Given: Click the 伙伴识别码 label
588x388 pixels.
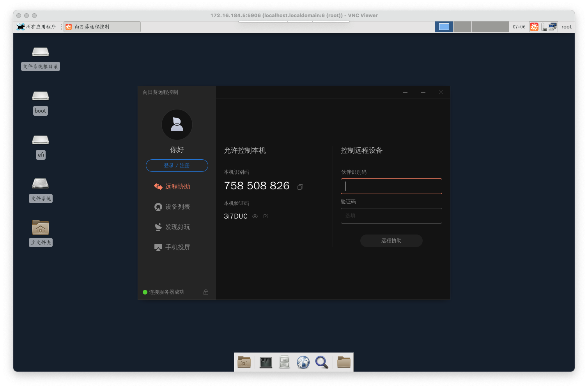Looking at the screenshot, I should 354,172.
